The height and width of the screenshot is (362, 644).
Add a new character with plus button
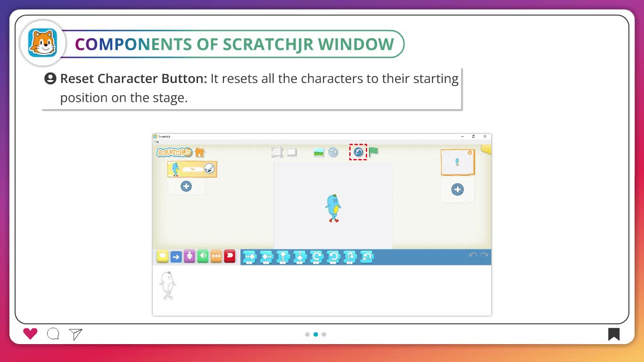[186, 186]
